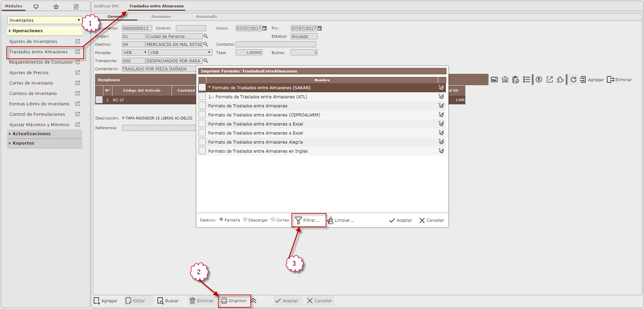Open the key document tab in sidebar header
Viewport: 644px width, 309px height.
click(x=76, y=7)
